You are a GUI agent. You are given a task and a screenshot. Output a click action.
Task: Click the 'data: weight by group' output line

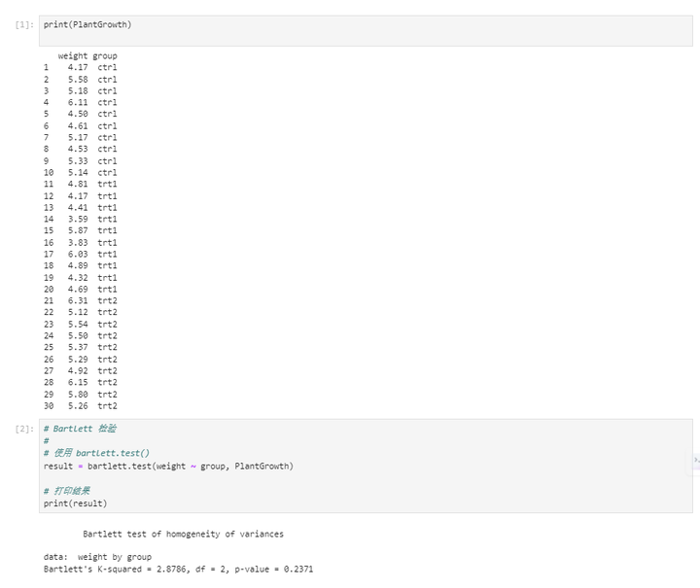click(x=97, y=557)
